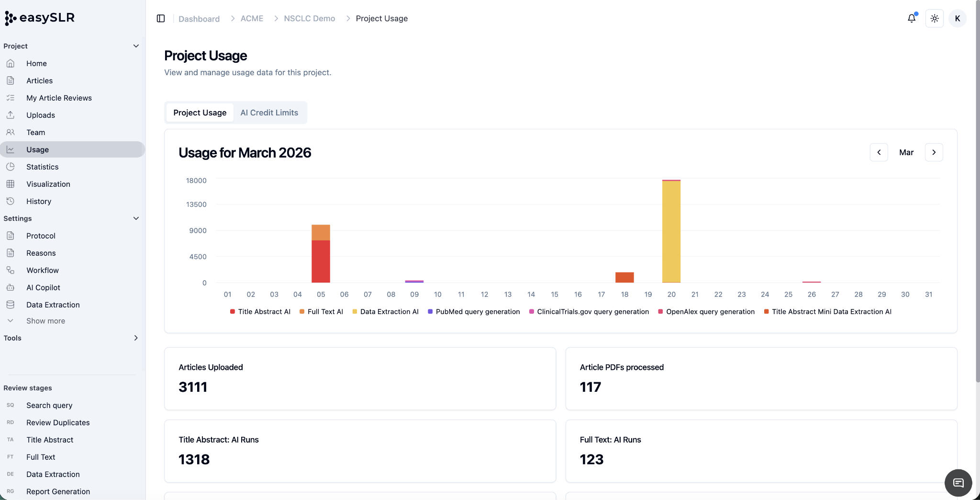Toggle Data Extraction AI legend series

point(385,311)
